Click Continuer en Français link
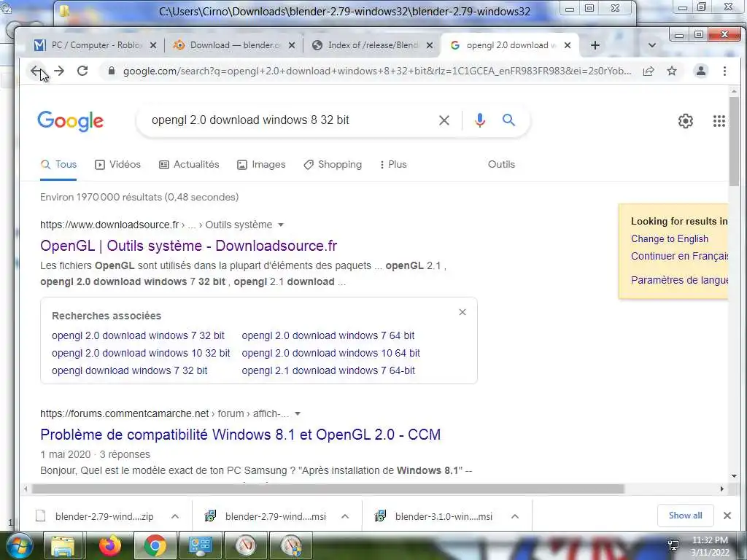This screenshot has height=560, width=747. point(679,256)
